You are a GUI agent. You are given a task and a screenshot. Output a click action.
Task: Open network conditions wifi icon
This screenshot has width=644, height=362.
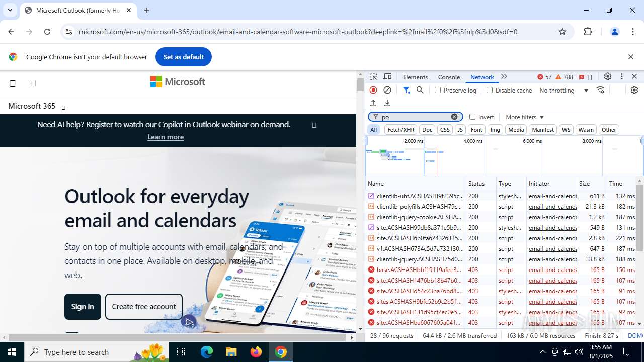(x=600, y=90)
